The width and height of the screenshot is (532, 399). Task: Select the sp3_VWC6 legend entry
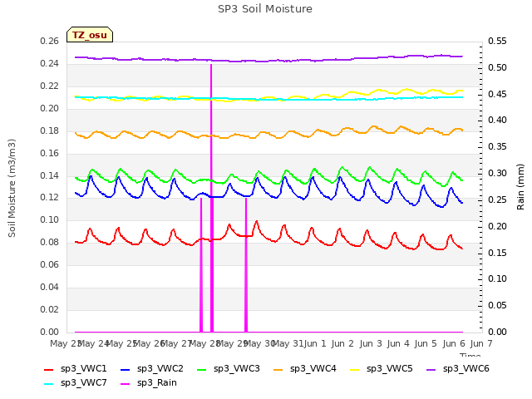coord(458,369)
